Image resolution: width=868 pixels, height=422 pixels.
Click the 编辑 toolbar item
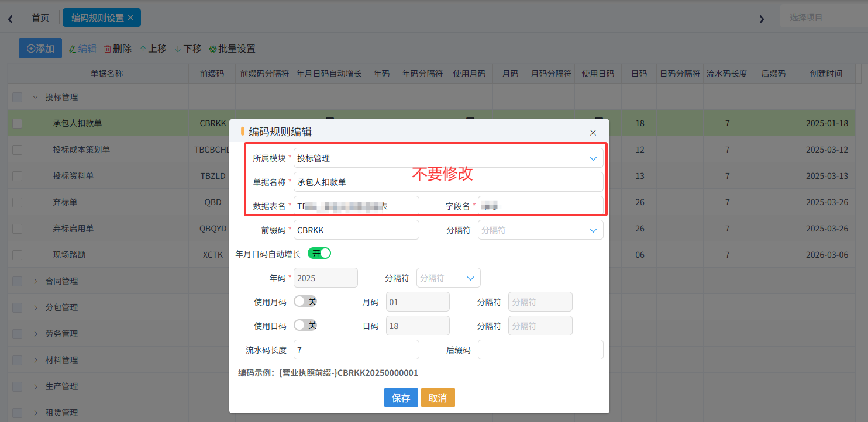(82, 49)
